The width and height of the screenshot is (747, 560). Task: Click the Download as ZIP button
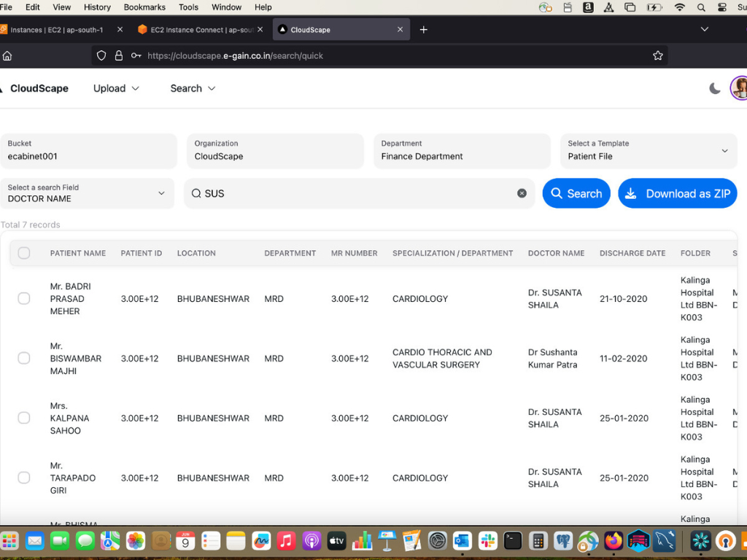pyautogui.click(x=678, y=193)
